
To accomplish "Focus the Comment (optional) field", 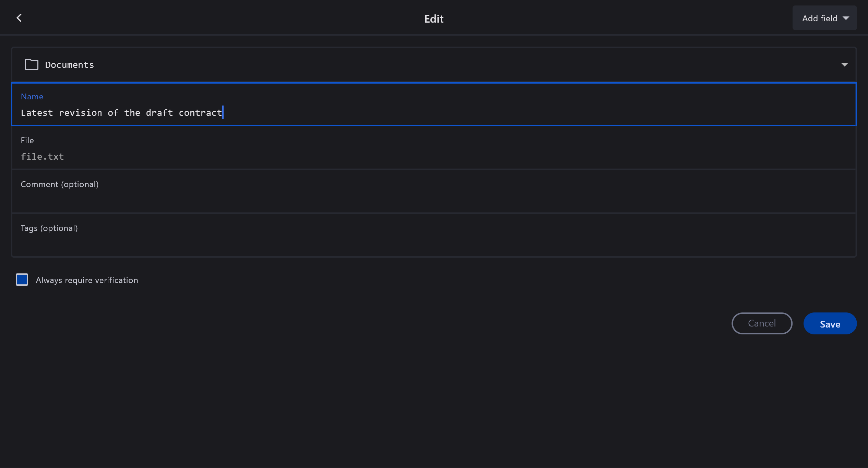I will (x=59, y=184).
